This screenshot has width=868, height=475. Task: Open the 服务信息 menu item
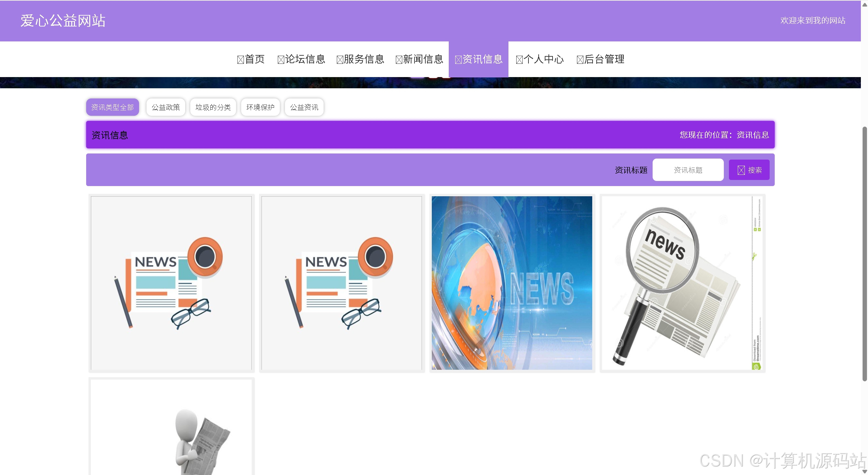[360, 59]
